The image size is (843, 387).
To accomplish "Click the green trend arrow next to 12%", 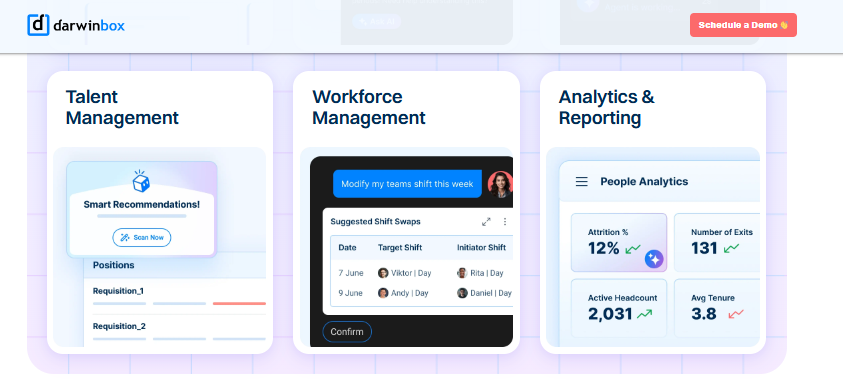I will point(633,249).
